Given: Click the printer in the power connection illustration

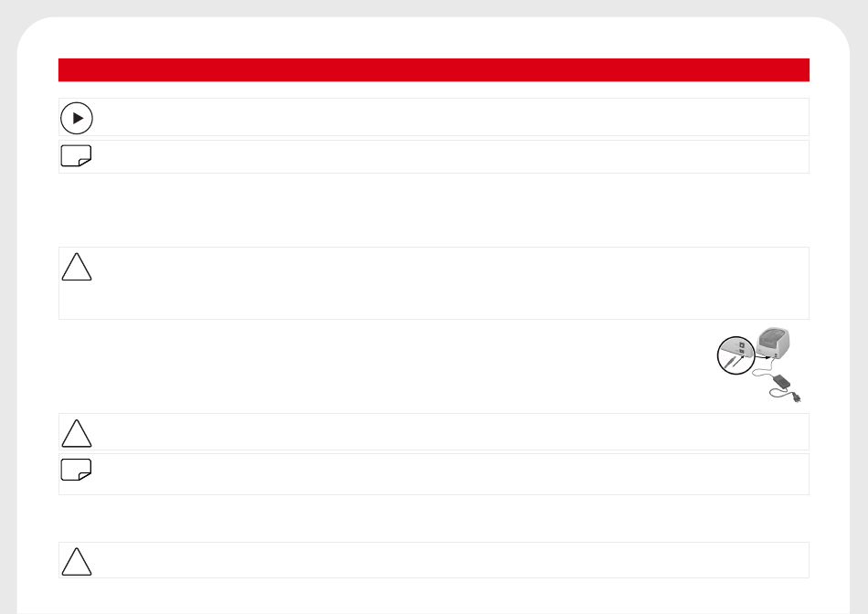Looking at the screenshot, I should coord(773,344).
